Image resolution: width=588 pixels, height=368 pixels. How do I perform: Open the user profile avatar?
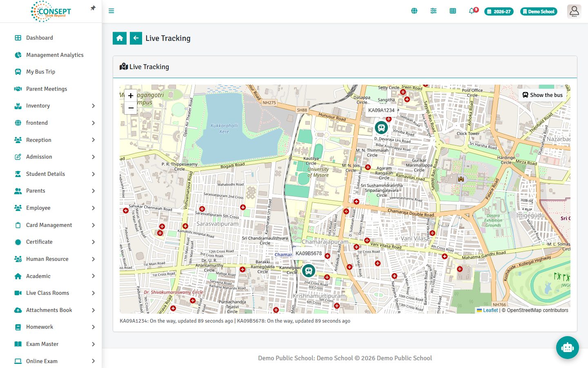tap(574, 11)
